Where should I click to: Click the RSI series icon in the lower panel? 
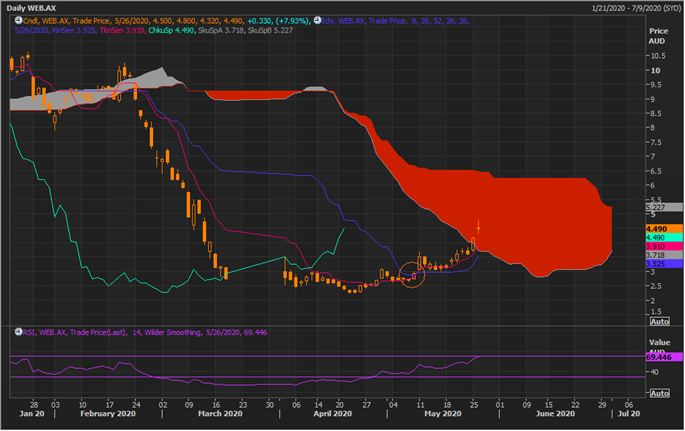coord(18,332)
